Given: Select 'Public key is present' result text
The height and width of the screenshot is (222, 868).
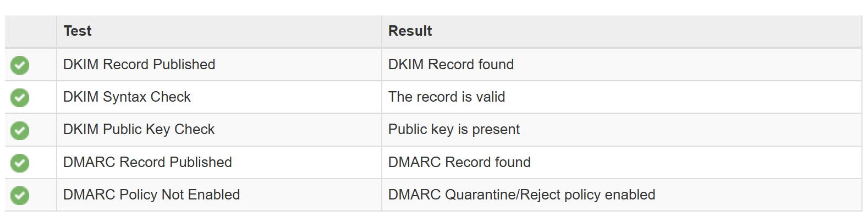Looking at the screenshot, I should 454,129.
